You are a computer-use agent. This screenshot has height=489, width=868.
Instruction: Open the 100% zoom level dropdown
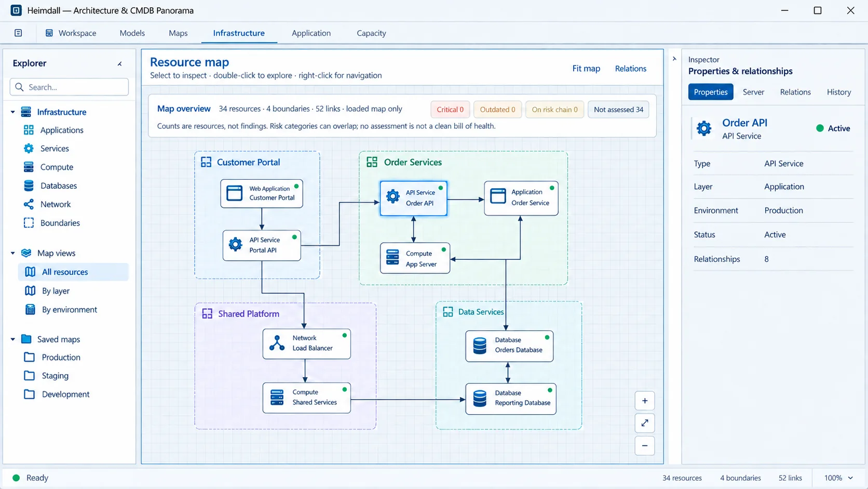pos(838,478)
